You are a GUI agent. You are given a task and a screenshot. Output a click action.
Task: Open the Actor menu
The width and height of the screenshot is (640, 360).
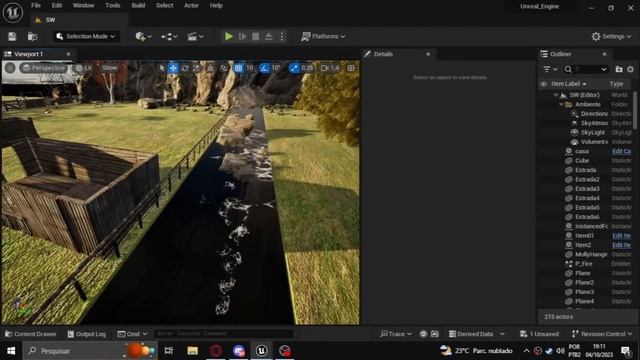[191, 5]
